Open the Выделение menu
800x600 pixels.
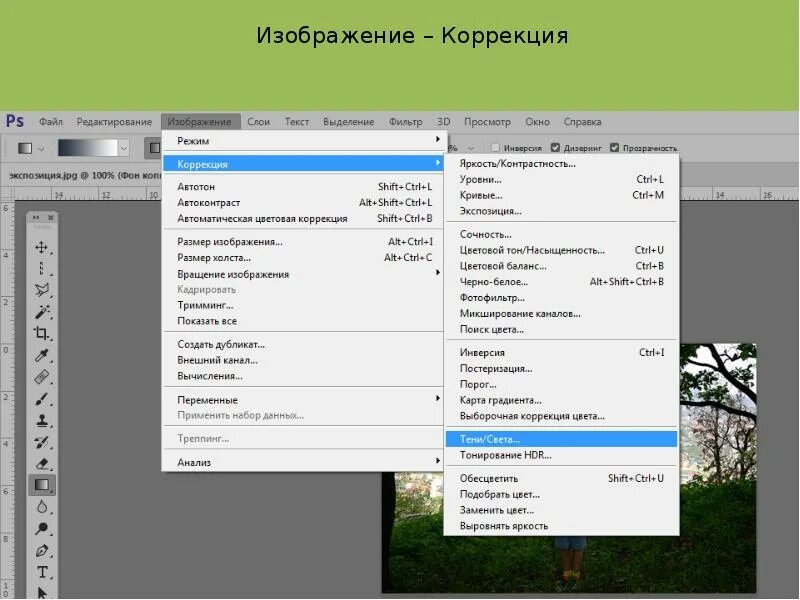(348, 122)
